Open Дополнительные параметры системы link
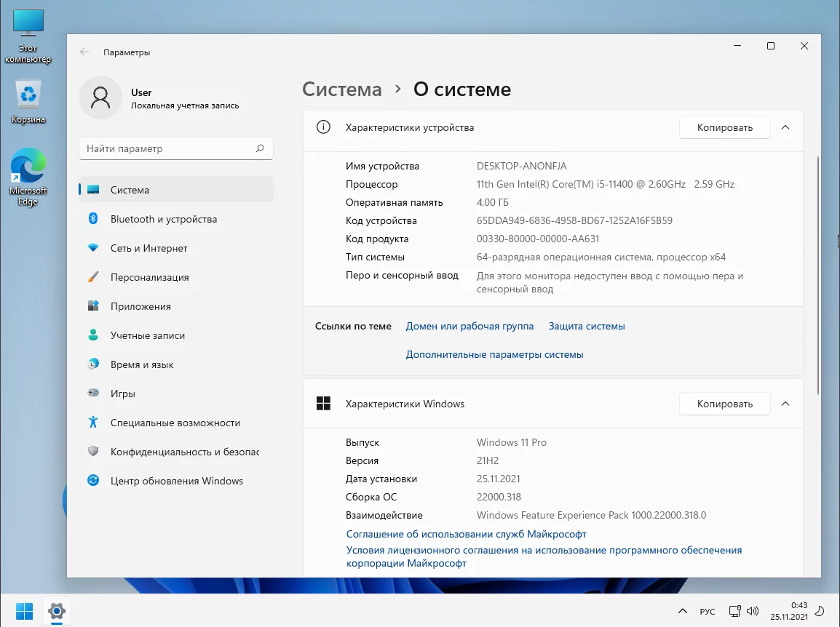 (x=494, y=354)
